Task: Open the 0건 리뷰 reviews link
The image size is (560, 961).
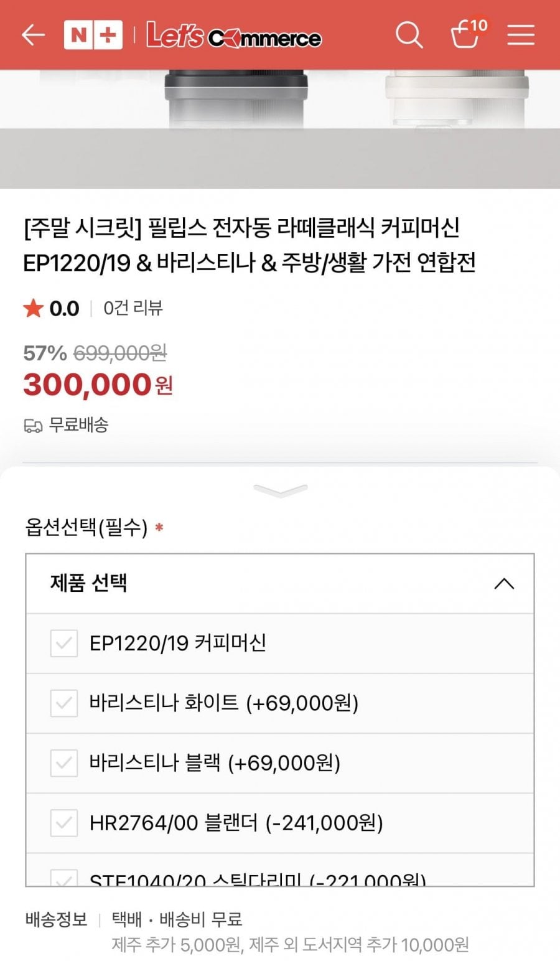Action: 133,308
